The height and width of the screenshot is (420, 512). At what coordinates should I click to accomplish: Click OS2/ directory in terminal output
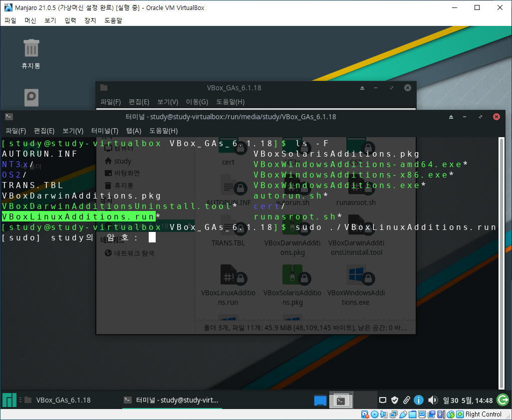pos(14,175)
